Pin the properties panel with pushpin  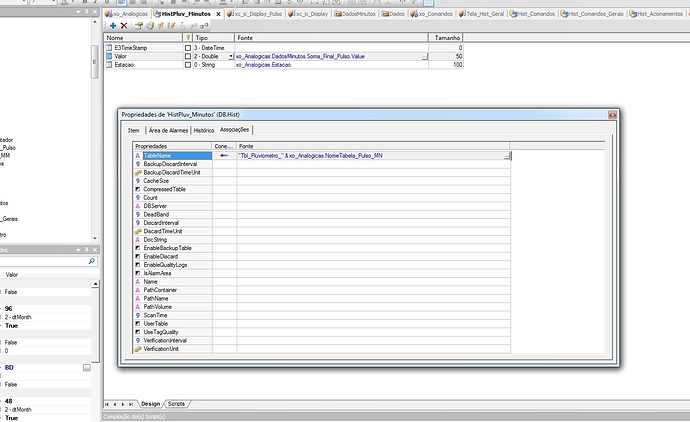[86, 250]
